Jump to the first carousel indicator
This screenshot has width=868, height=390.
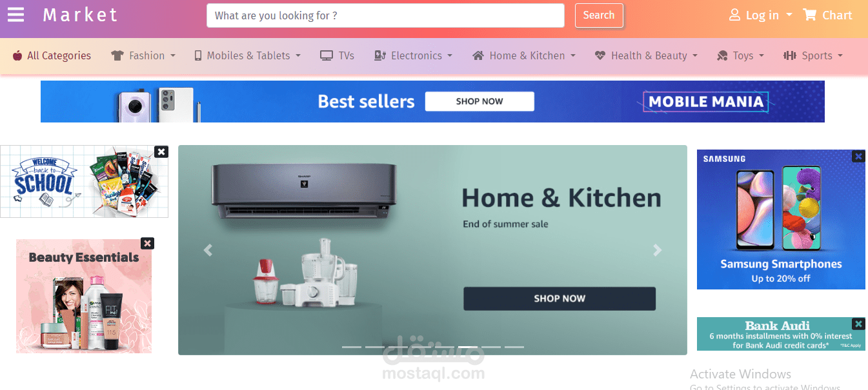(352, 347)
